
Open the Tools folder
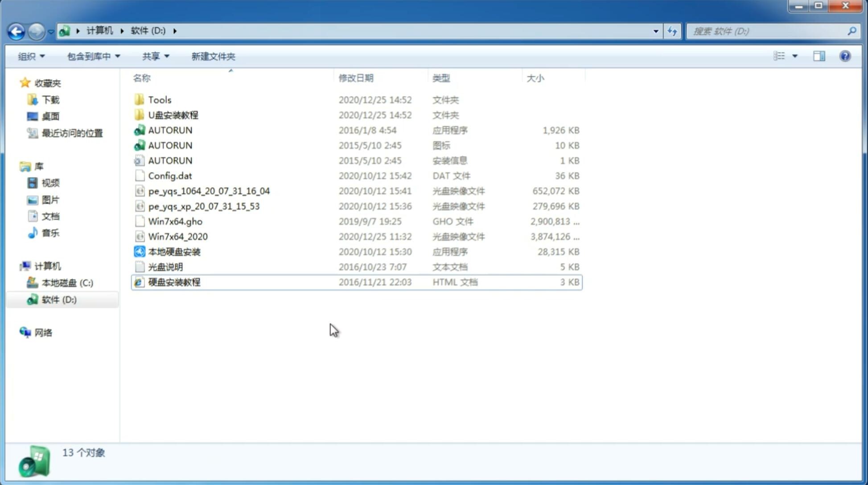point(159,99)
